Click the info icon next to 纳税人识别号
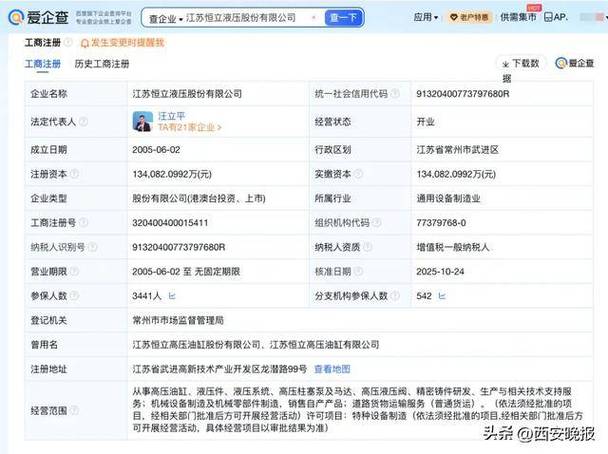The height and width of the screenshot is (454, 608). pos(93,247)
